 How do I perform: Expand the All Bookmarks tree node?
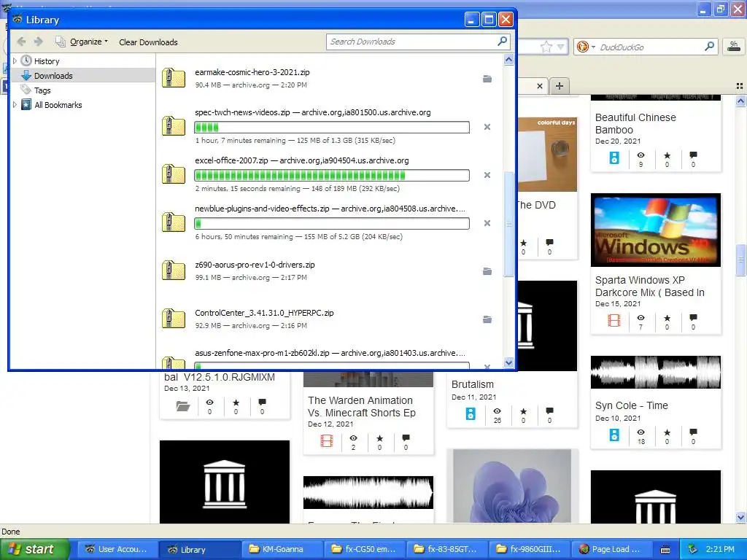pos(15,105)
